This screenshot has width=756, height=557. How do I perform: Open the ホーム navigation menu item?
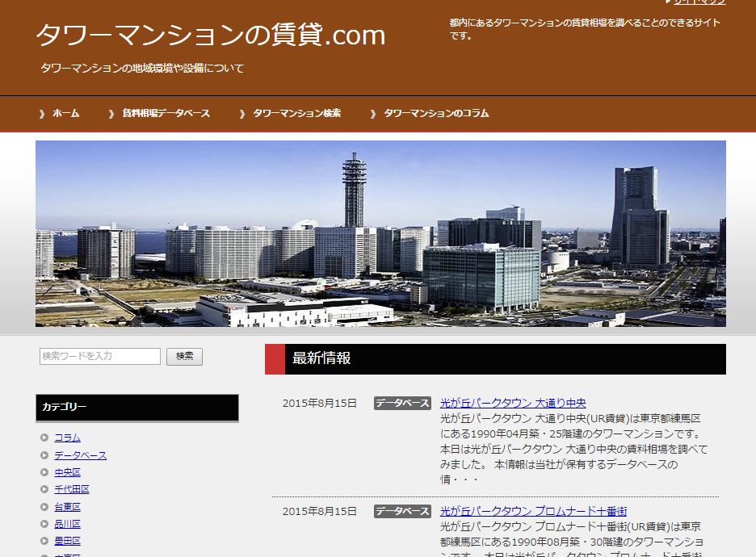point(66,114)
